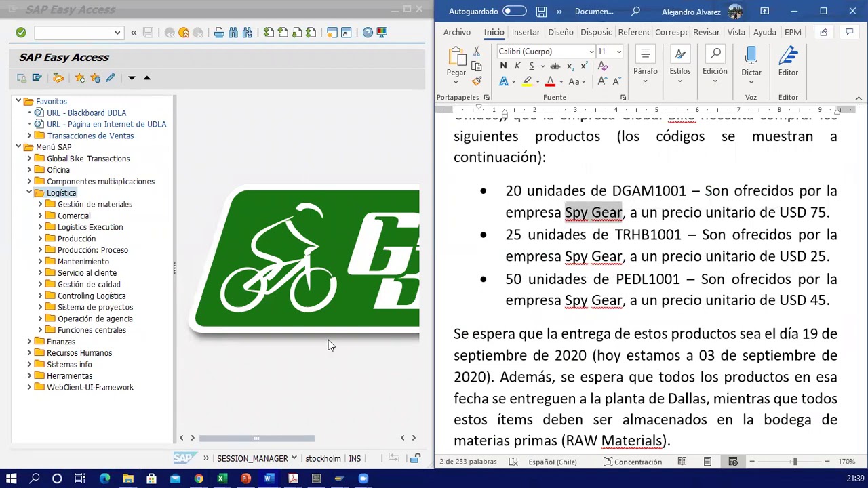The width and height of the screenshot is (868, 488).
Task: Click the SAP menu icon in Easy Access toolbar
Action: (37, 78)
